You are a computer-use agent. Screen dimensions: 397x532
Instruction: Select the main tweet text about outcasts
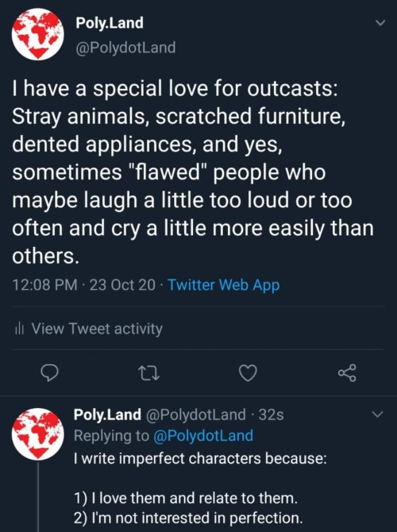tap(193, 172)
